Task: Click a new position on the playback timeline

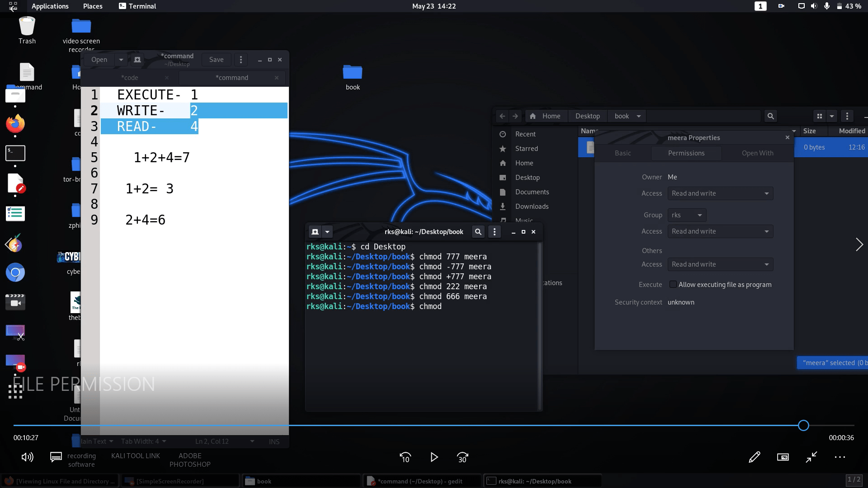Action: [x=542, y=425]
